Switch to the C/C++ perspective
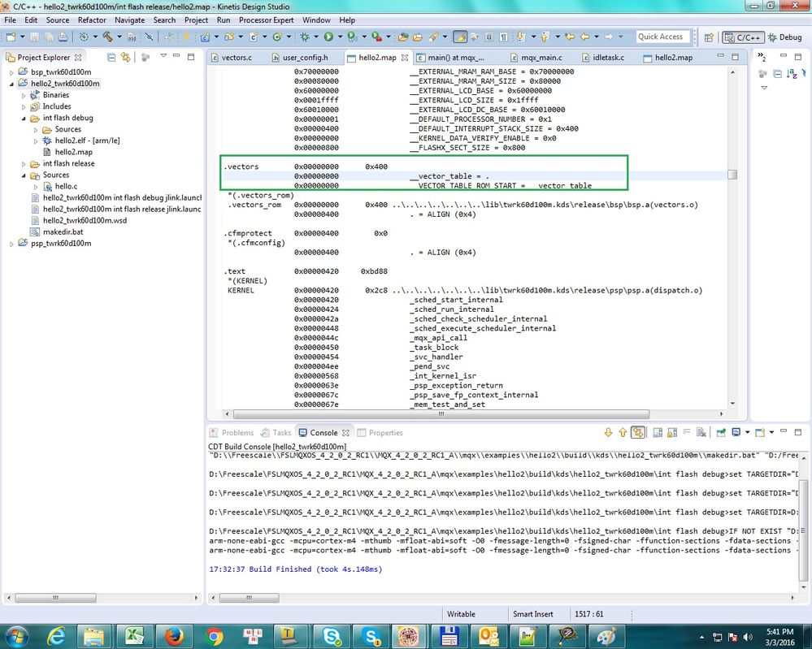The image size is (812, 649). point(743,37)
